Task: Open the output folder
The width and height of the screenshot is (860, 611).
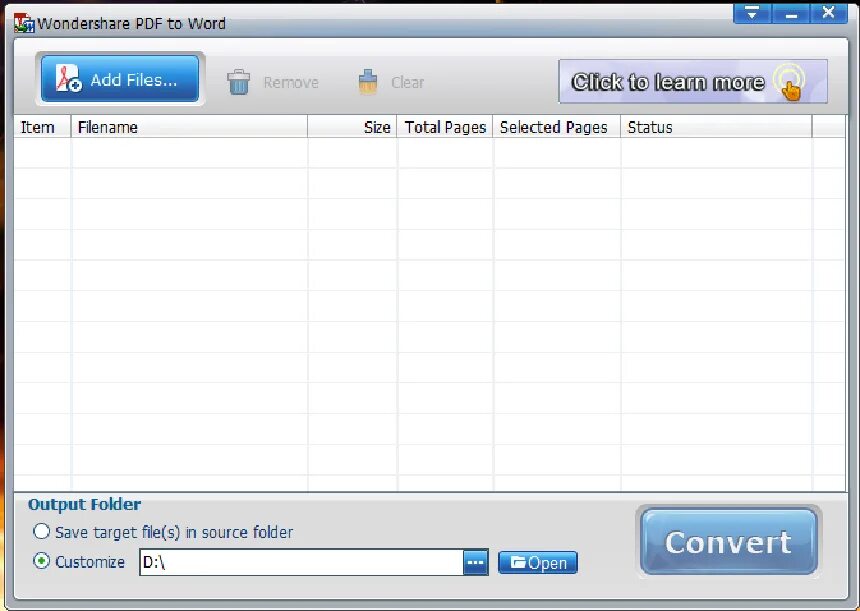Action: pyautogui.click(x=538, y=563)
